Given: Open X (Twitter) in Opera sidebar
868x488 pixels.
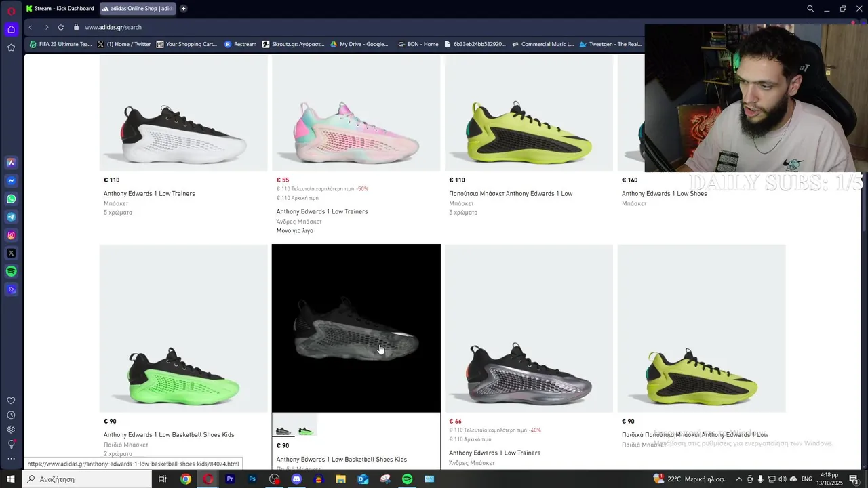Looking at the screenshot, I should [11, 253].
